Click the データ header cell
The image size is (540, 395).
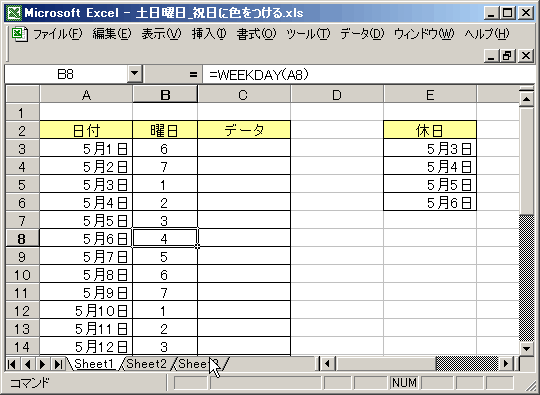click(x=244, y=130)
